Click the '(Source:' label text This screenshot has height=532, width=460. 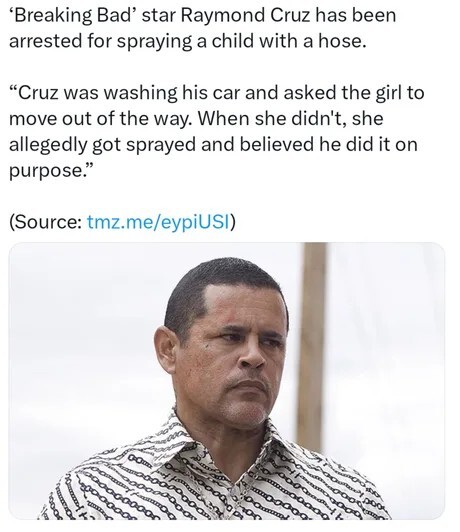[45, 223]
